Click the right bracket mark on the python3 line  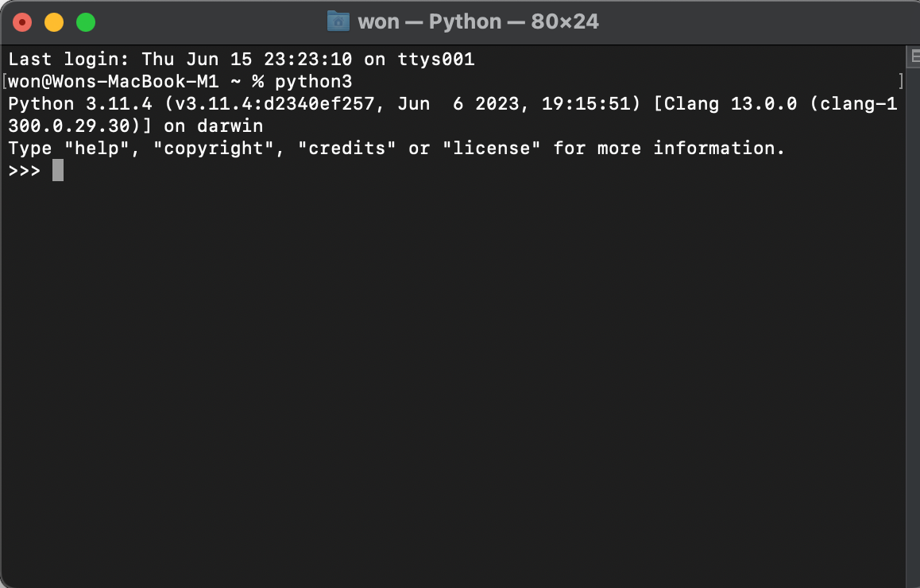click(901, 81)
